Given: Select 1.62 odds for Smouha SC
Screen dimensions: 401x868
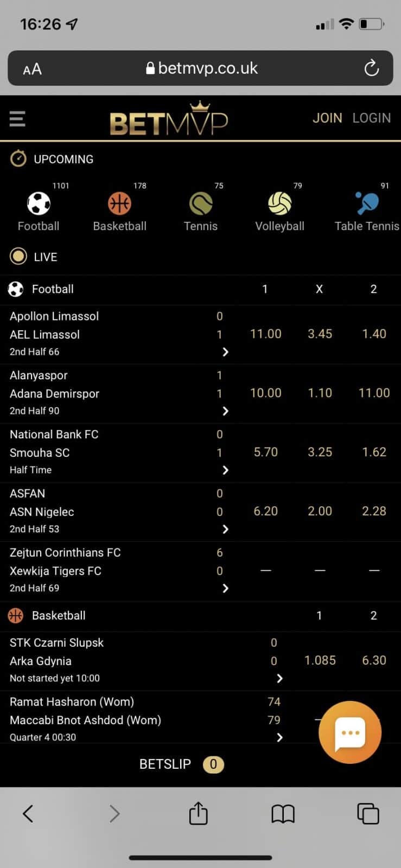Looking at the screenshot, I should click(x=374, y=452).
